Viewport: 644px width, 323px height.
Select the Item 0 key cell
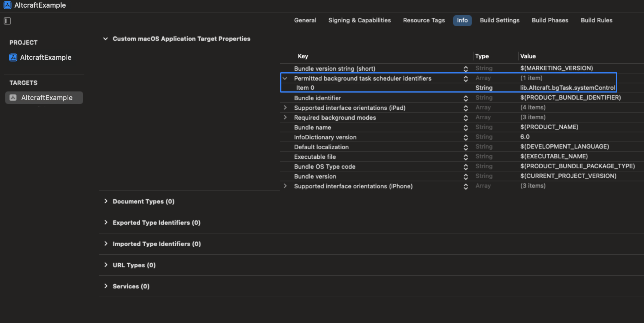pyautogui.click(x=305, y=88)
